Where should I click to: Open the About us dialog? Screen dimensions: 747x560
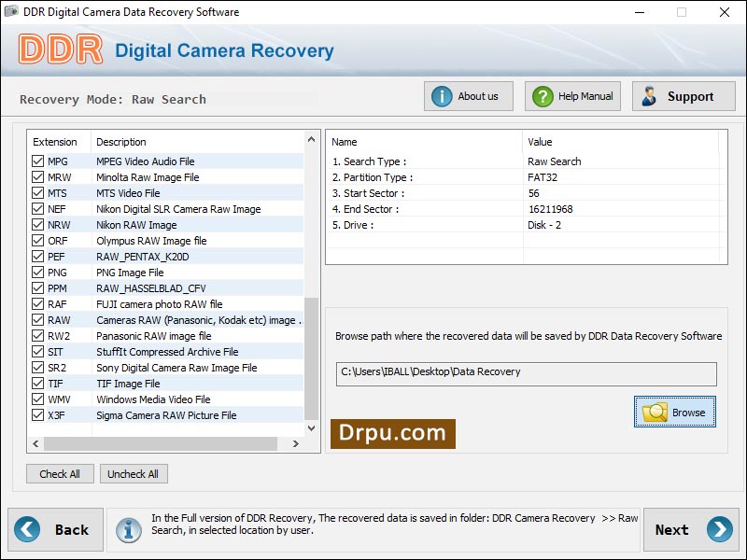467,95
